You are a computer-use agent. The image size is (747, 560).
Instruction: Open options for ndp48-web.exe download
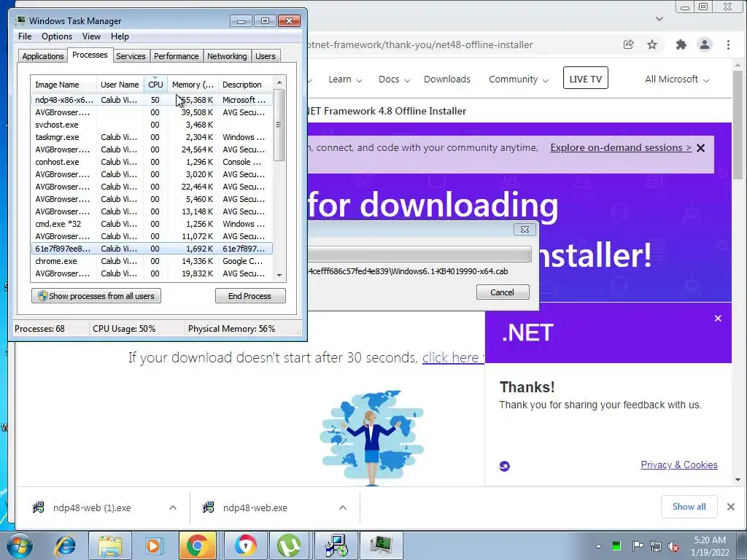(x=343, y=507)
